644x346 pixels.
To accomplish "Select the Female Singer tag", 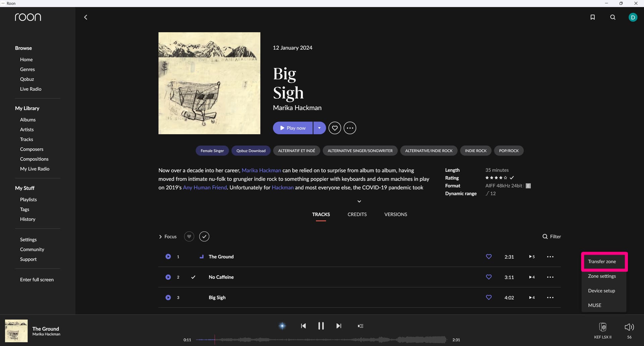I will click(212, 151).
